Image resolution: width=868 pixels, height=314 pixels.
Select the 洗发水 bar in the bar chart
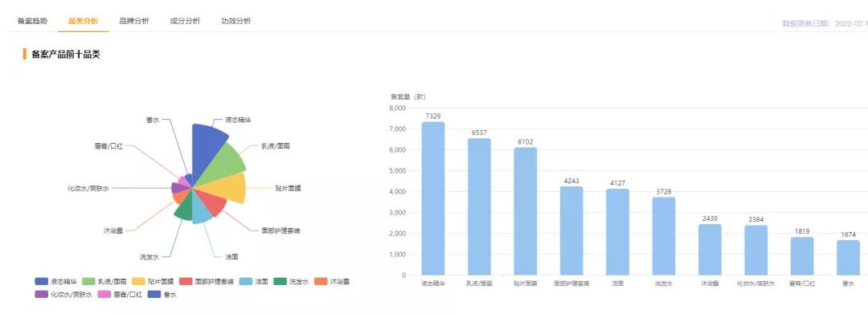(664, 236)
